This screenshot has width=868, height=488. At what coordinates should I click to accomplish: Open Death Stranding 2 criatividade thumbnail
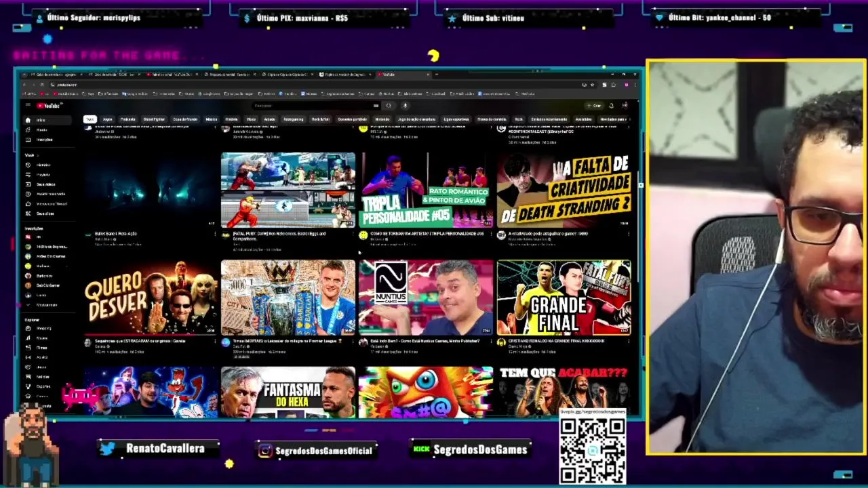pos(564,190)
